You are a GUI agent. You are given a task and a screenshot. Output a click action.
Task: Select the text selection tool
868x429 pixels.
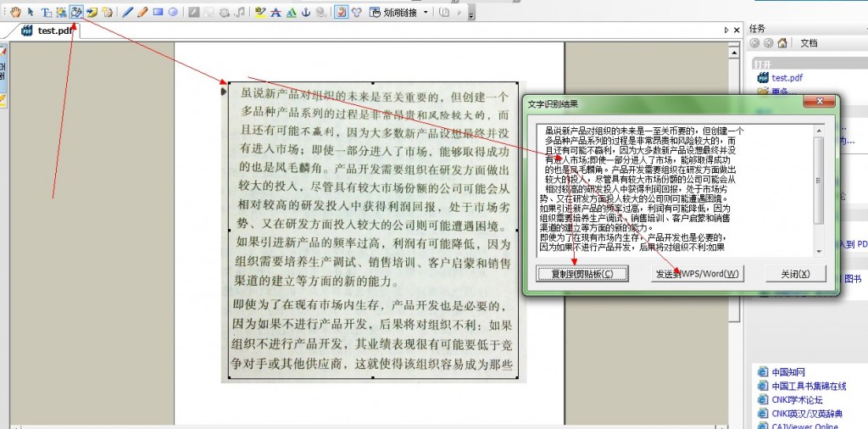pyautogui.click(x=47, y=12)
